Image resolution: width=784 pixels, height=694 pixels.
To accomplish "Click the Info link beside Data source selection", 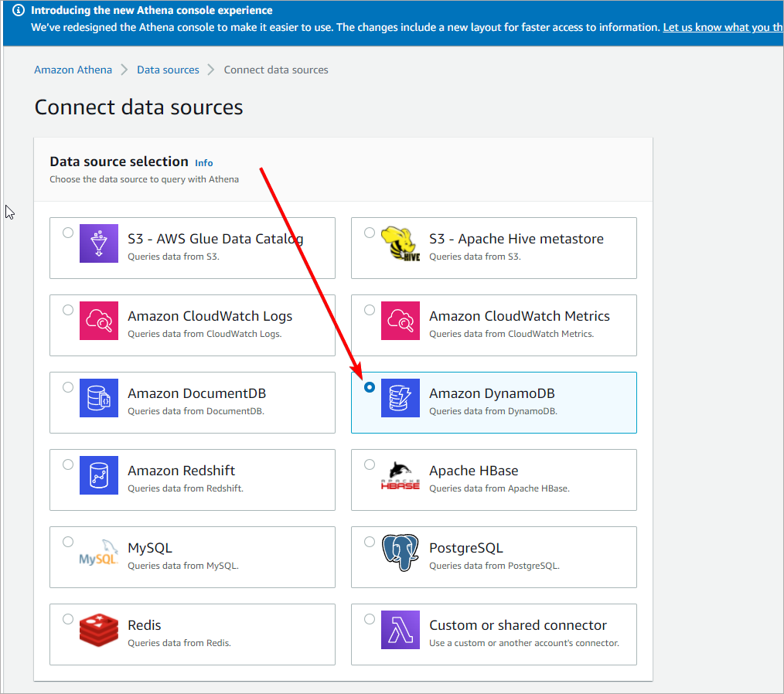I will click(x=203, y=163).
